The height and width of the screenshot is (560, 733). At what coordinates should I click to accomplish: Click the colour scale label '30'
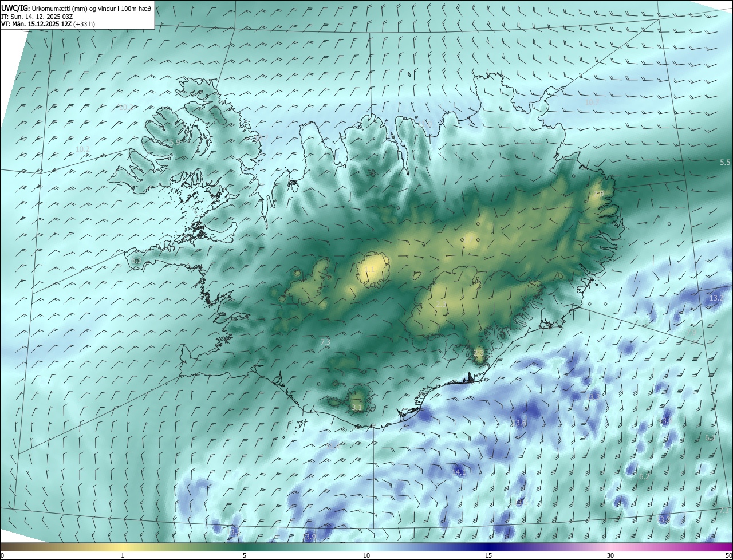tap(610, 555)
